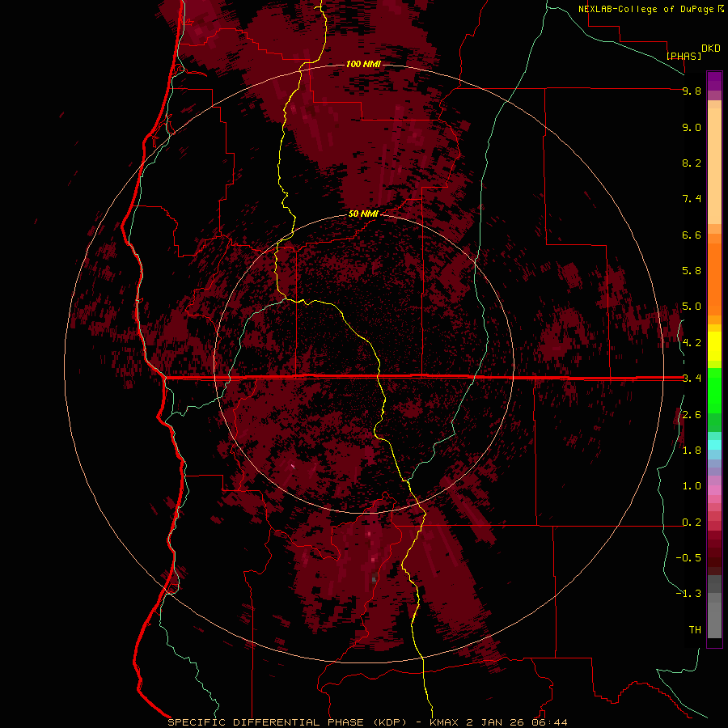Select the 0.2 scale value

[x=692, y=523]
